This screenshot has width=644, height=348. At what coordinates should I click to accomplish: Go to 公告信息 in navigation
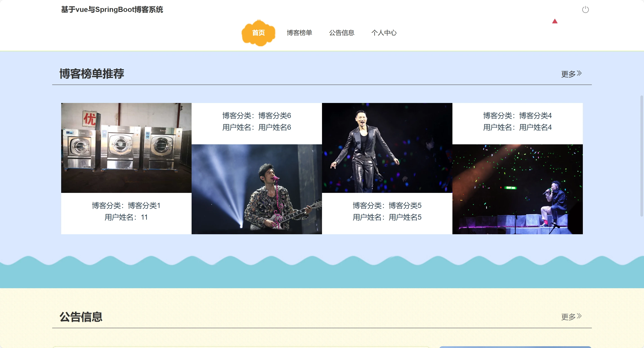pyautogui.click(x=342, y=33)
